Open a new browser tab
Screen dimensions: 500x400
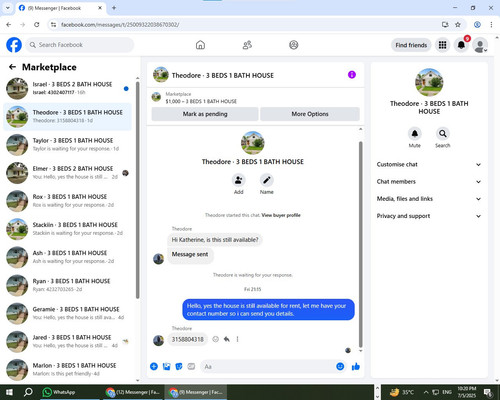click(x=114, y=8)
